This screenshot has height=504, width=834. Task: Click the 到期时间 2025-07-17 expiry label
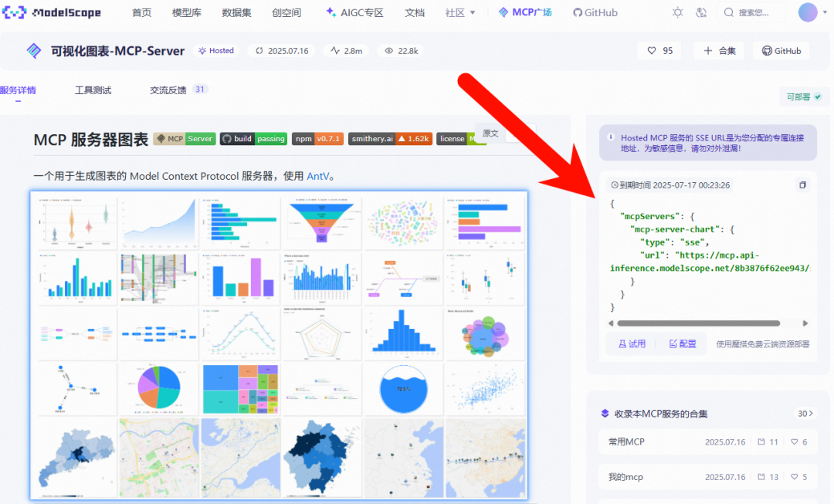pyautogui.click(x=670, y=185)
